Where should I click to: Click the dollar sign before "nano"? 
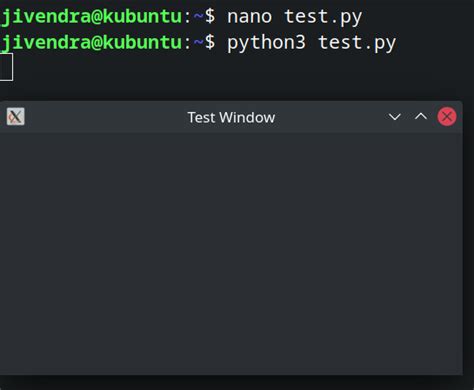210,16
